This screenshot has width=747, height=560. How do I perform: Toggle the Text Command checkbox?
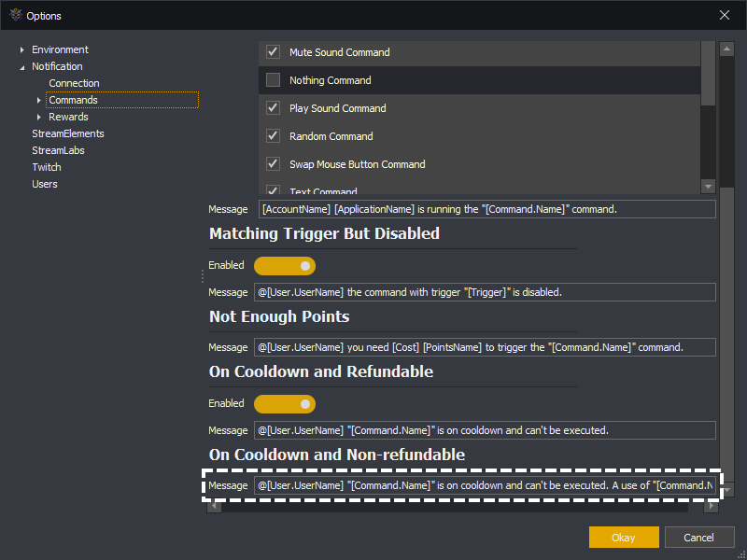coord(273,190)
